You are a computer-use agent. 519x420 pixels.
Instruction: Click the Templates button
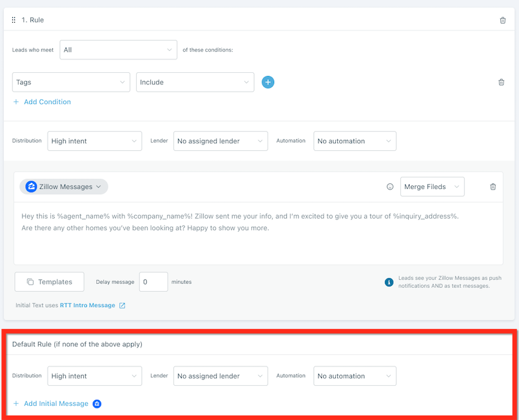(49, 282)
